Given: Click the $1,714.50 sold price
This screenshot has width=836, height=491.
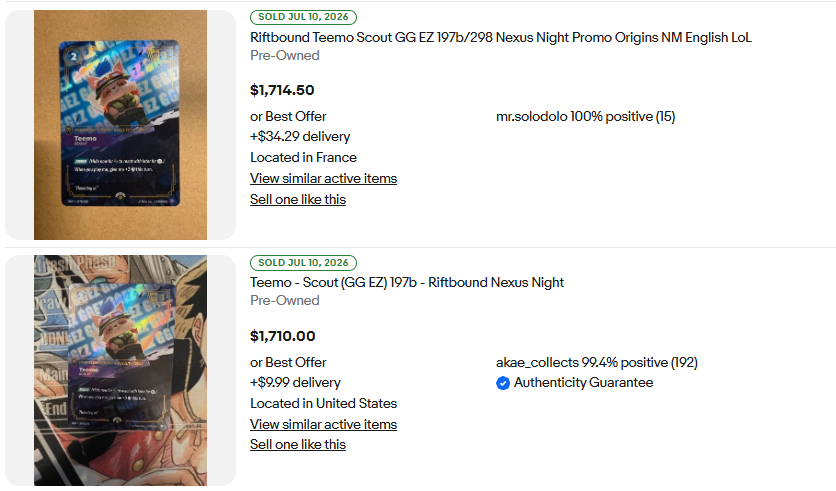Looking at the screenshot, I should pyautogui.click(x=282, y=90).
